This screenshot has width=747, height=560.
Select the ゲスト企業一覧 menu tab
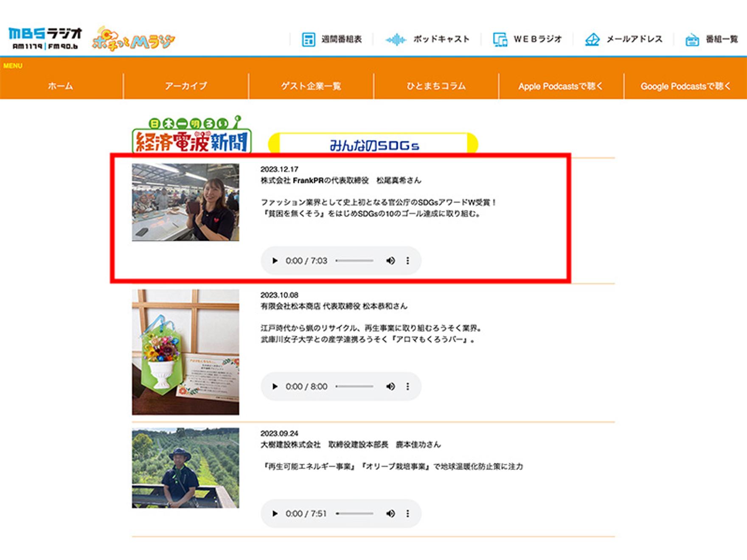(x=311, y=86)
